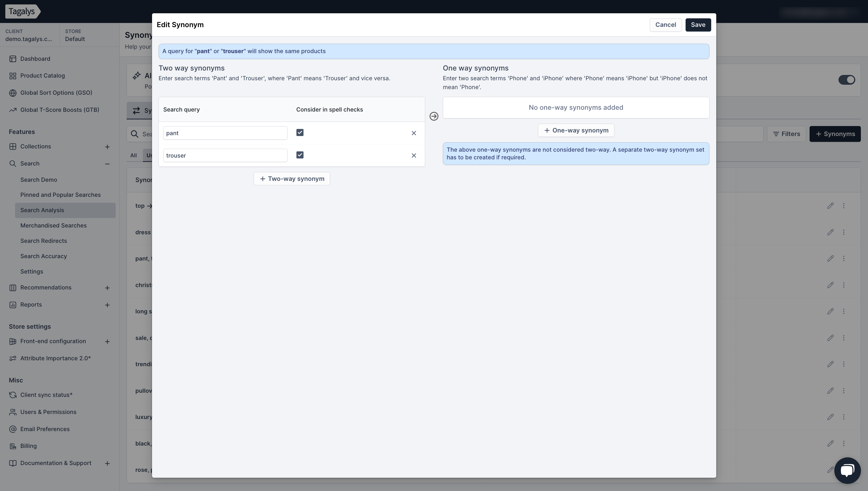Open Dashboard from sidebar

pos(35,59)
